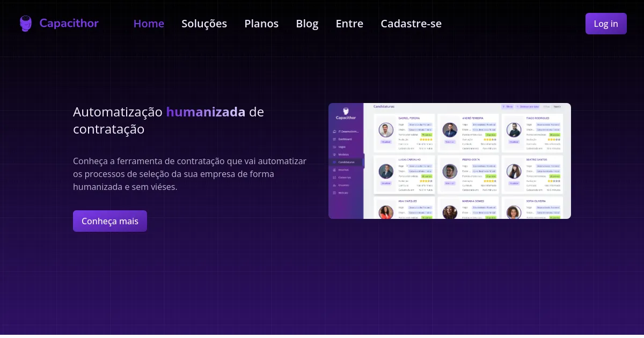Viewport: 644px width, 338px height.
Task: Click the Conheça mais button
Action: pyautogui.click(x=110, y=221)
